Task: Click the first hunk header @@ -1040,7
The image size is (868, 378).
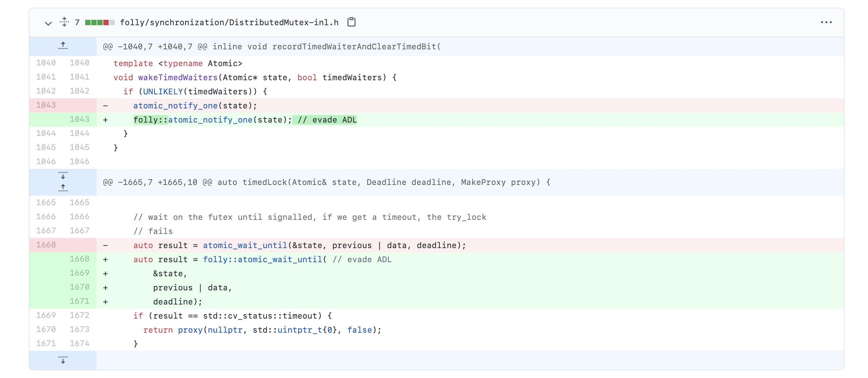Action: click(271, 47)
